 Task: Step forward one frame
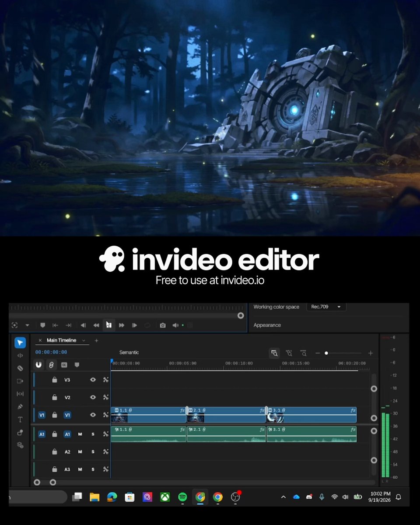pos(135,325)
